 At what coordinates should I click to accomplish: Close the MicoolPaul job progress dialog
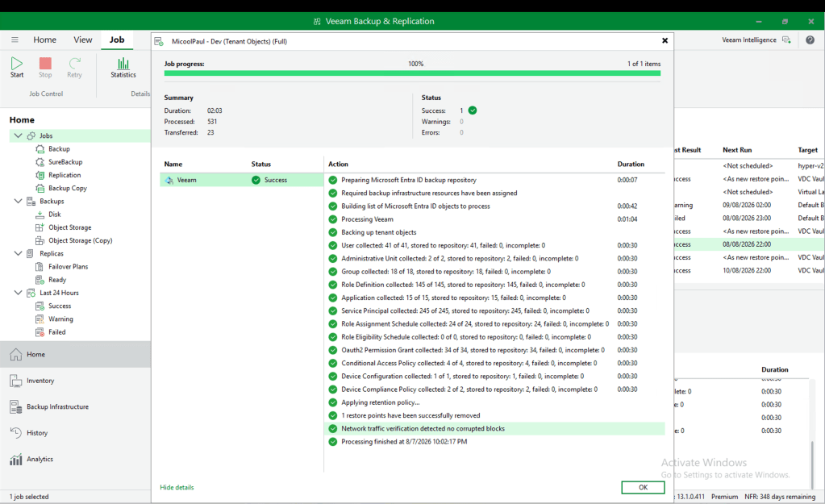click(665, 40)
